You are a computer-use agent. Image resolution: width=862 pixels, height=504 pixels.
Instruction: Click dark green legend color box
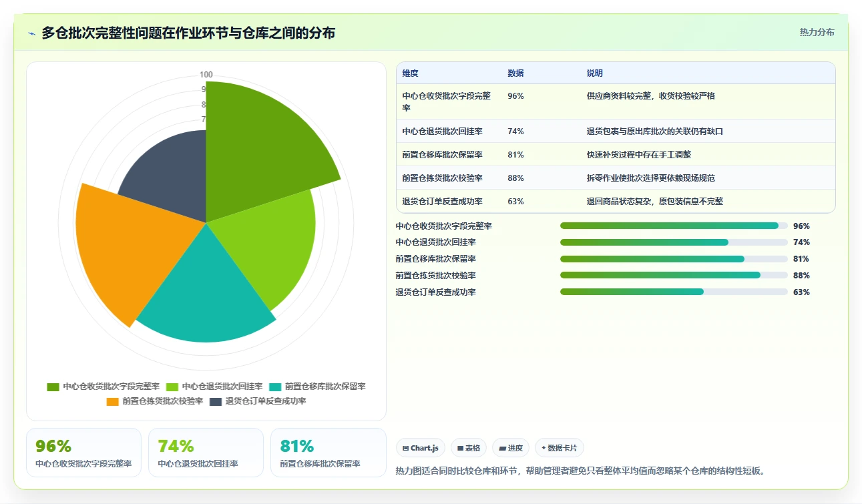click(53, 387)
